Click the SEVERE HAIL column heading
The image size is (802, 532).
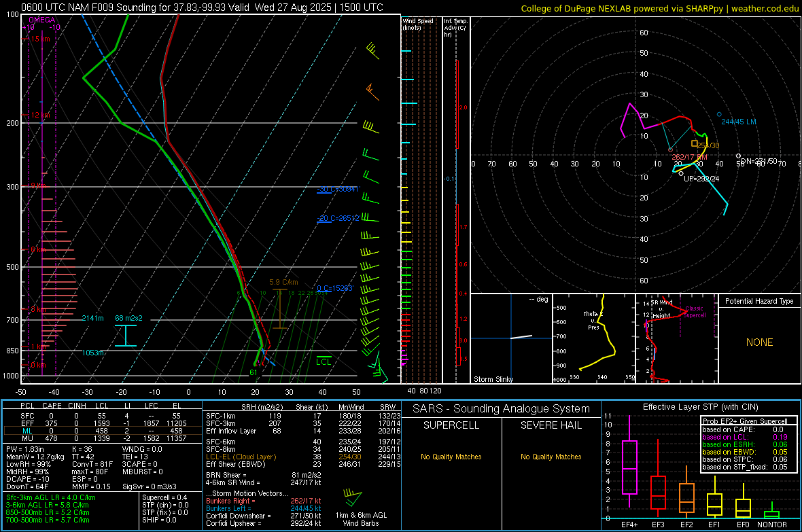tap(551, 425)
